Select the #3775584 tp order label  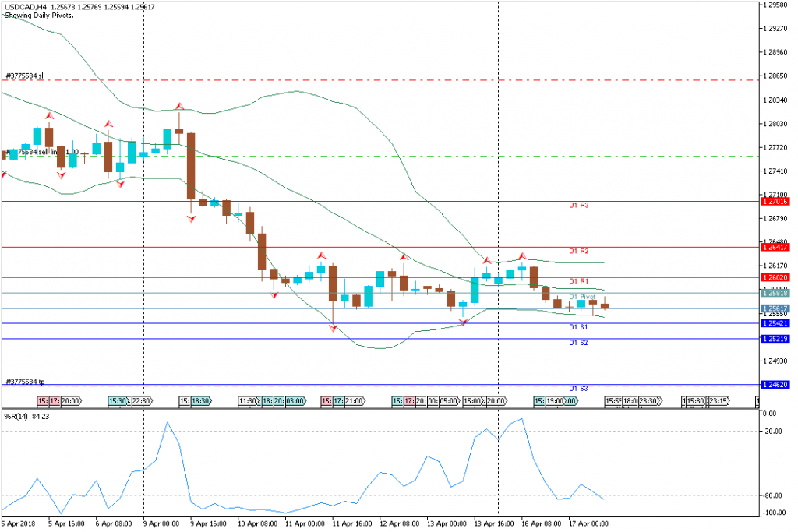25,382
